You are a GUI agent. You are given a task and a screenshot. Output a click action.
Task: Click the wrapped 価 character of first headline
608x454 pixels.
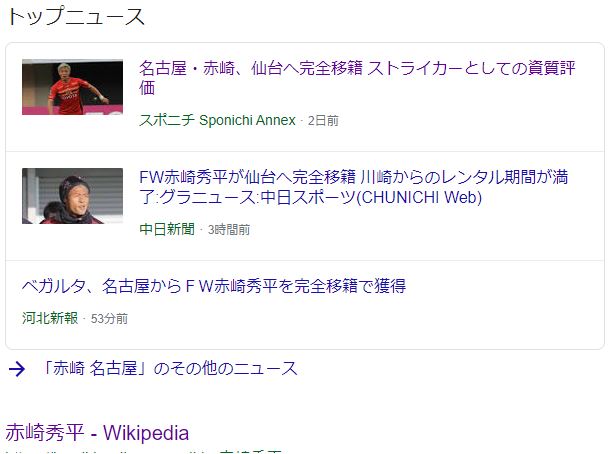pyautogui.click(x=147, y=88)
